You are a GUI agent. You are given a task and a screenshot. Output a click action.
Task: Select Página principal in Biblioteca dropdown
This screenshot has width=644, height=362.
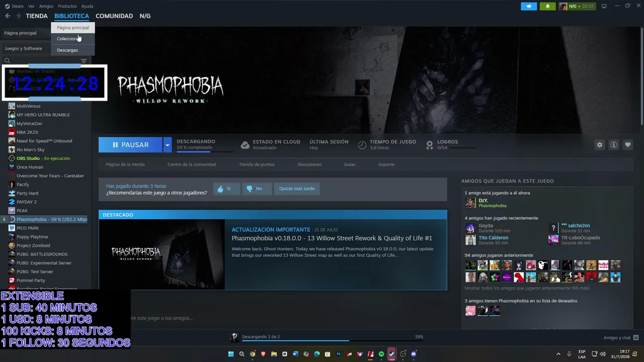click(73, 28)
